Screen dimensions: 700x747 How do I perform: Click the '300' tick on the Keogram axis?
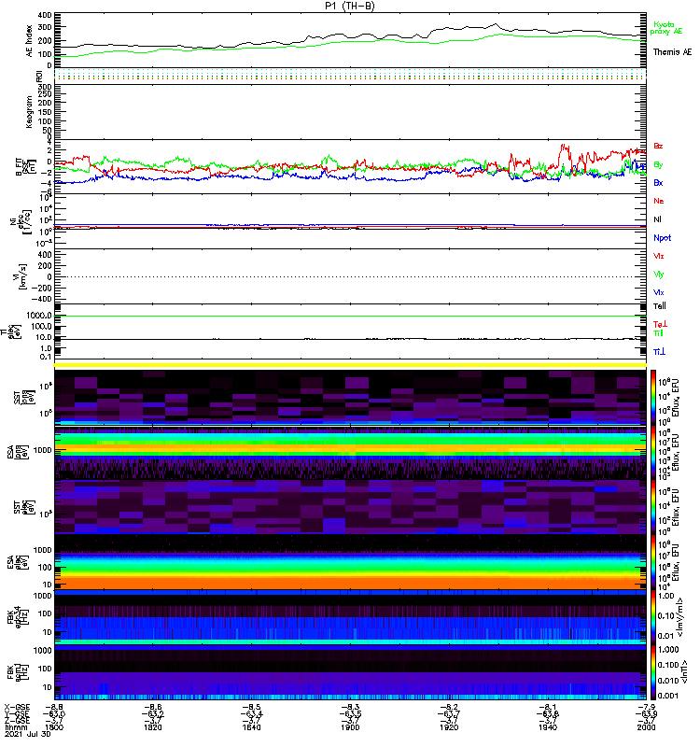coord(45,87)
